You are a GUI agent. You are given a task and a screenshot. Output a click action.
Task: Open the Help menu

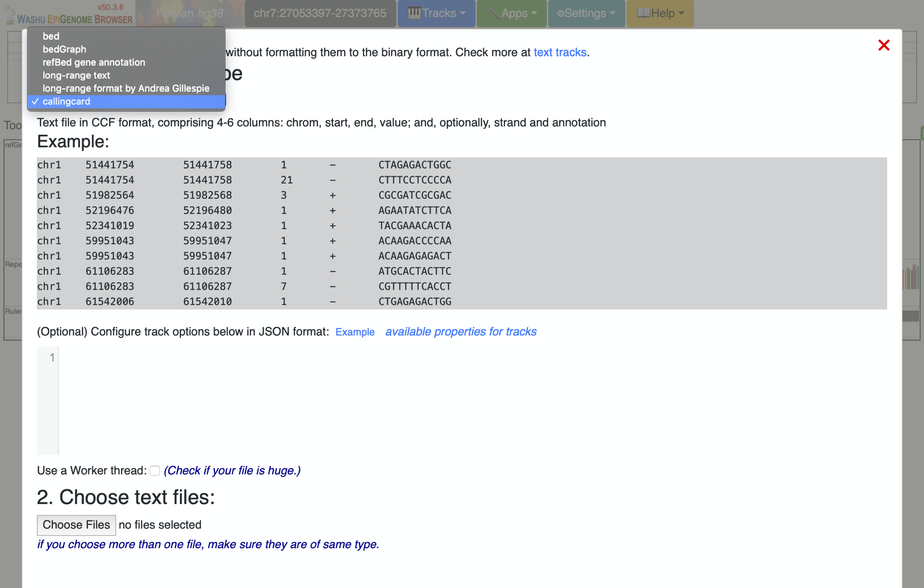point(660,14)
